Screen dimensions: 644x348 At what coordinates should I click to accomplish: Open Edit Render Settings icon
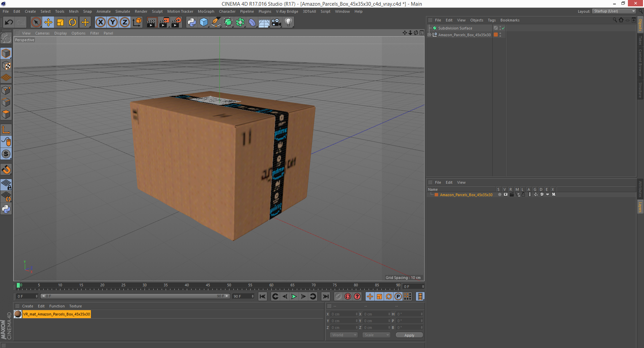pos(176,22)
